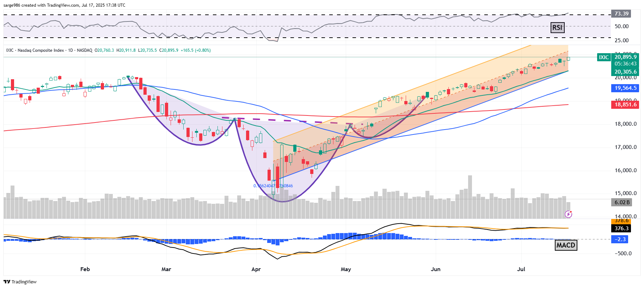Click the Jul label on the time axis
Image resolution: width=644 pixels, height=288 pixels.
pos(521,269)
